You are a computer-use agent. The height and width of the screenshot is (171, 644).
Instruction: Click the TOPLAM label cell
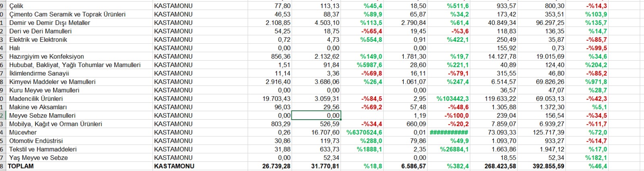click(21, 166)
